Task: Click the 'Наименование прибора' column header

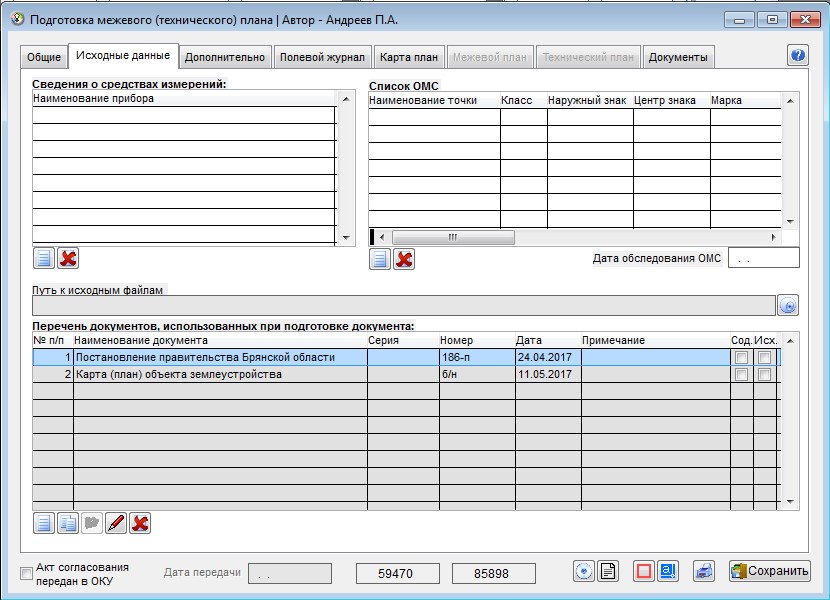Action: click(x=184, y=98)
